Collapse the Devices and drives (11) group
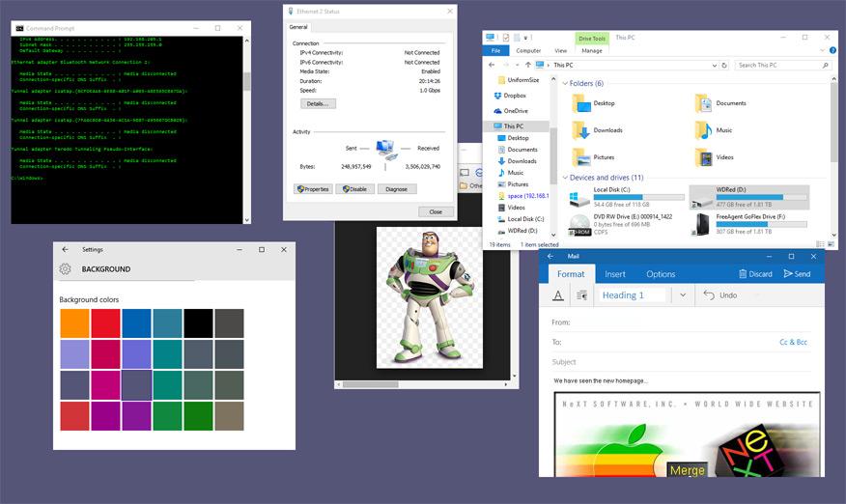Screen dimensions: 846x504 point(565,178)
